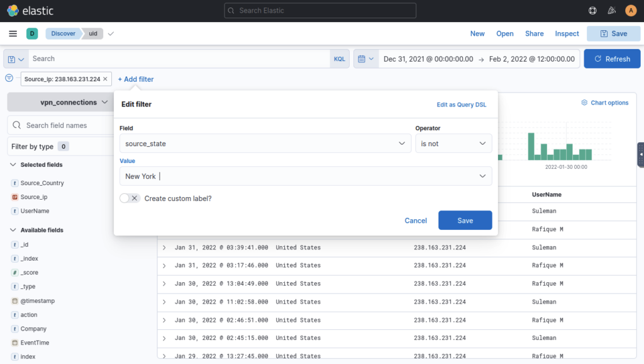Select the action field in sidebar
Image resolution: width=644 pixels, height=364 pixels.
click(x=29, y=315)
